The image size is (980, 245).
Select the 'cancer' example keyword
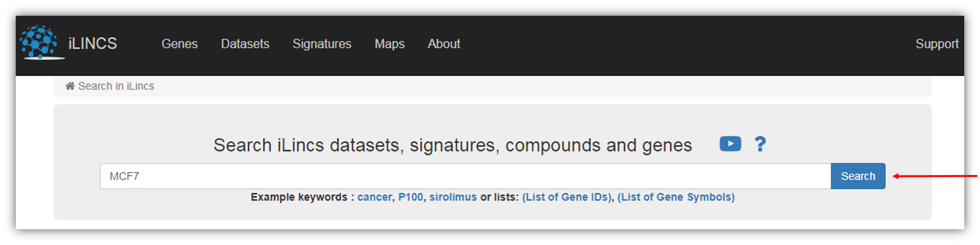pos(375,197)
